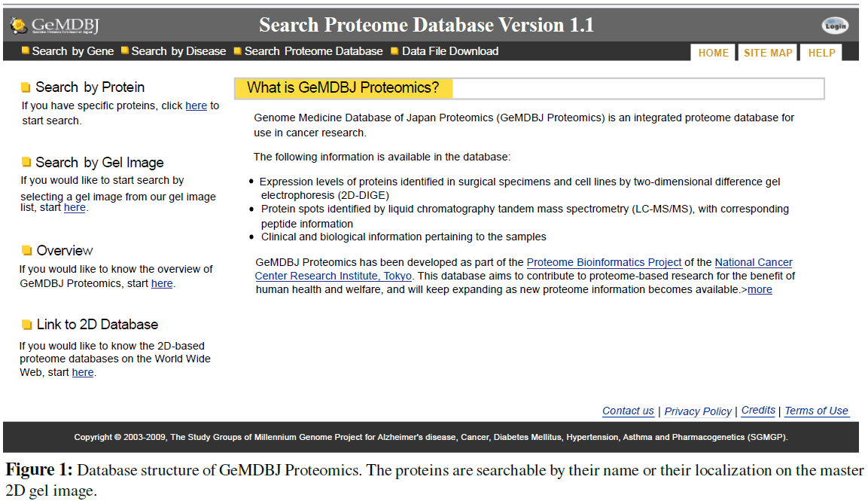868x501 pixels.
Task: Open the Search by Disease menu
Action: pyautogui.click(x=178, y=51)
